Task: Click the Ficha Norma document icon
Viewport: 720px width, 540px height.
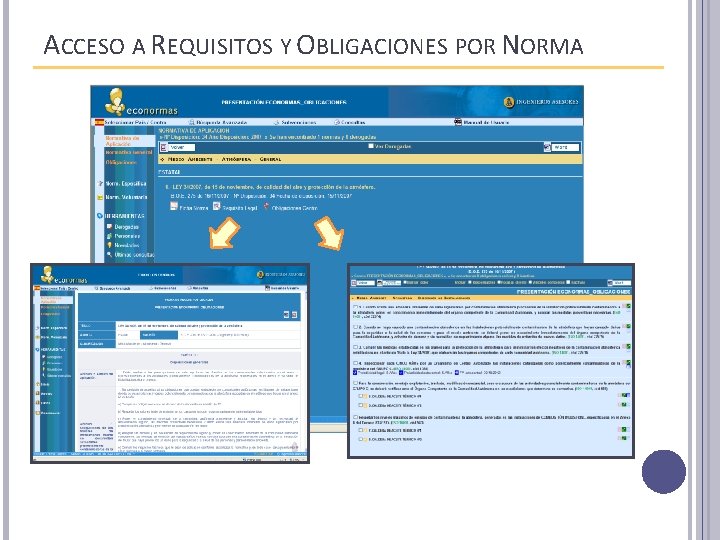Action: point(174,206)
